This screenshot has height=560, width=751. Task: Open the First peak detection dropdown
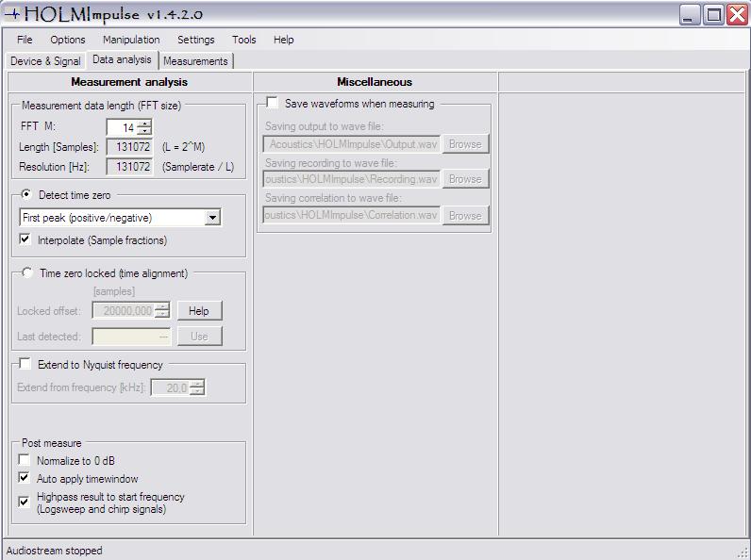[212, 218]
